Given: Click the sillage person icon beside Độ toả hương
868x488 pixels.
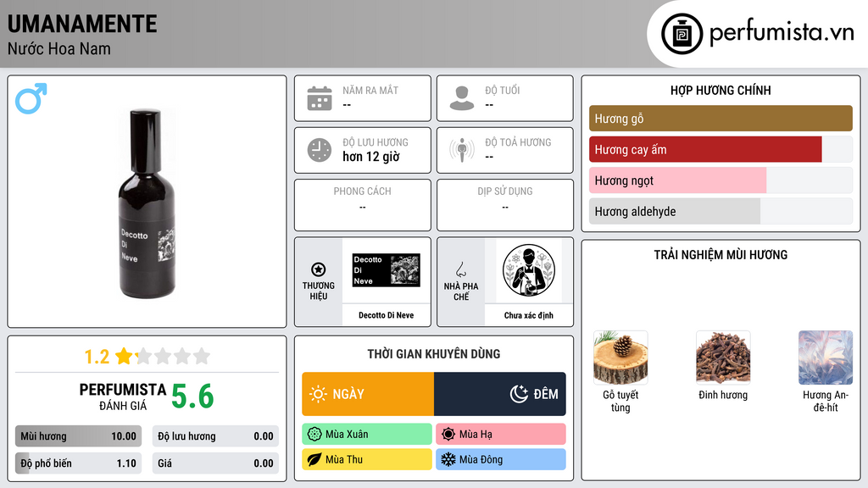Looking at the screenshot, I should (462, 150).
